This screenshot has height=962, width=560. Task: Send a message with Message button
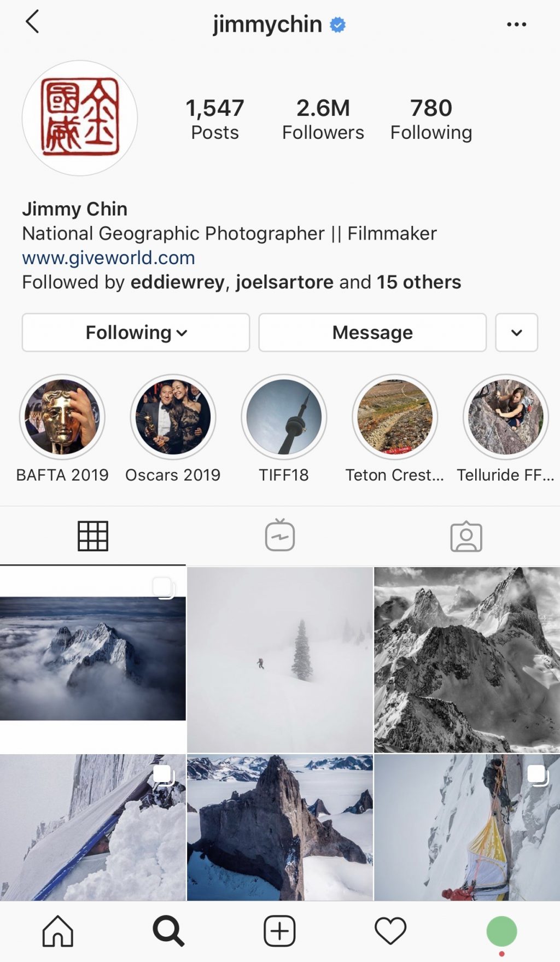click(372, 333)
